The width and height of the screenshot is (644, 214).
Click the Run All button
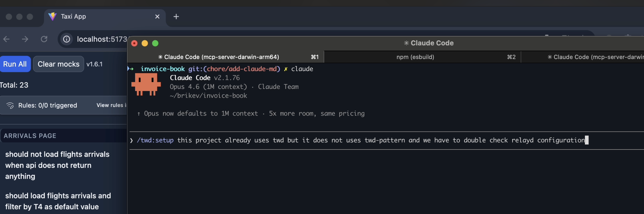[x=15, y=64]
